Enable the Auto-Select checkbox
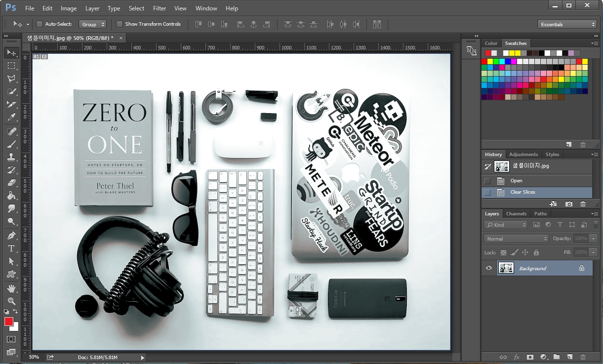This screenshot has width=603, height=364. (40, 24)
